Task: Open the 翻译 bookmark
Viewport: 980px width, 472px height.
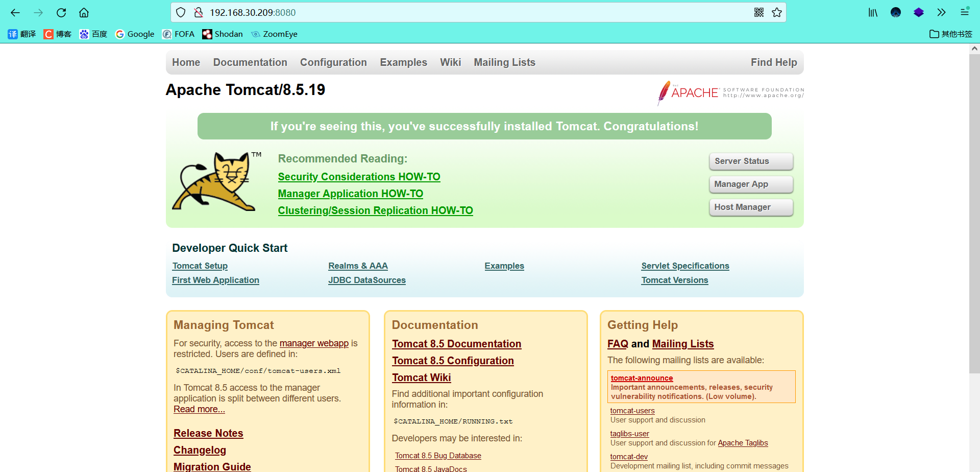Action: [22, 34]
